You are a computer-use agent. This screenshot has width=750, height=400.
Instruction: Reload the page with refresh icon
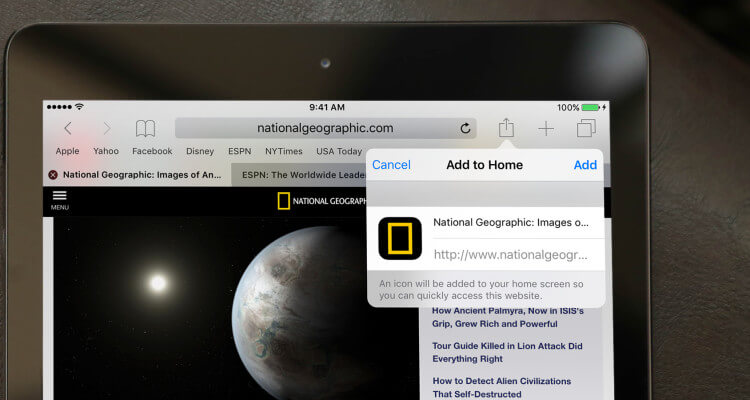[x=465, y=128]
